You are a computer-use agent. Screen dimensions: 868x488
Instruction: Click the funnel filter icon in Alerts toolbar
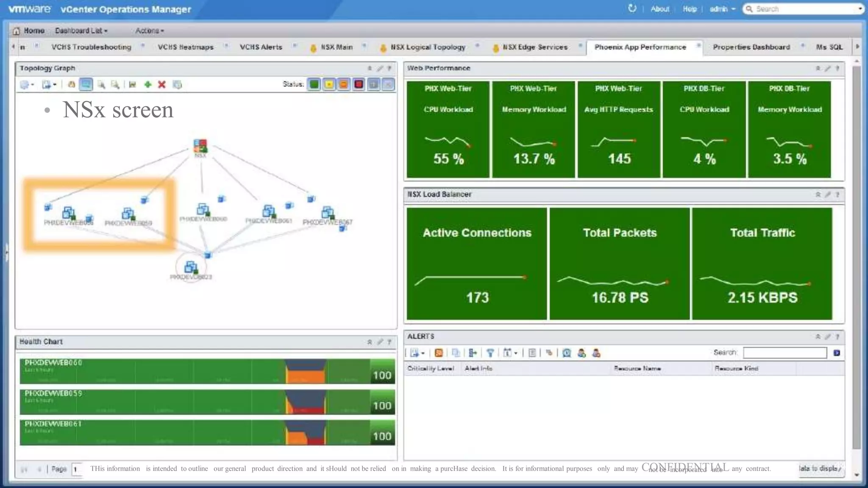490,353
